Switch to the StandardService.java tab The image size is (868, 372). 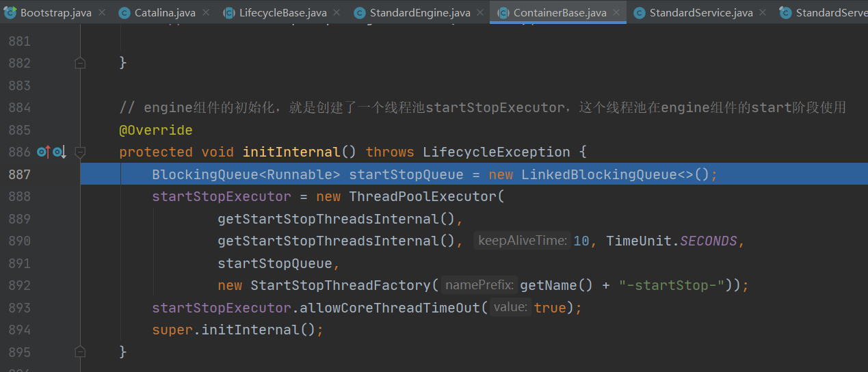click(x=700, y=12)
